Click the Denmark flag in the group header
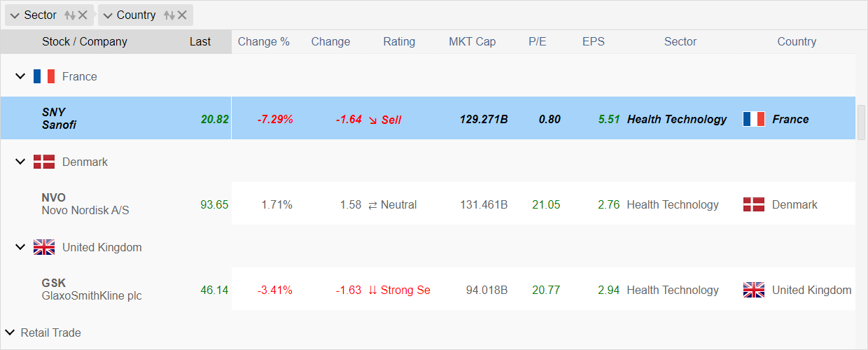Viewport: 868px width, 350px height. (x=44, y=162)
